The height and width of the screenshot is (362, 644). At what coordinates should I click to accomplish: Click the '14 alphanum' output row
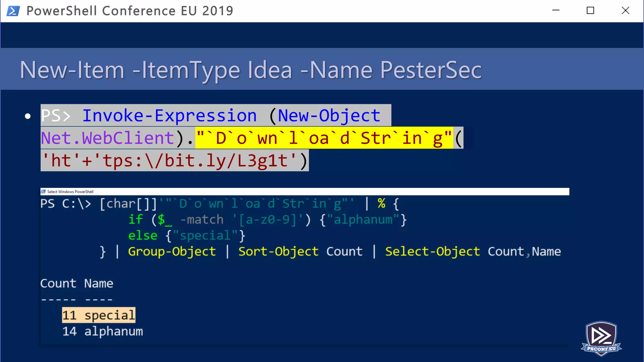(103, 332)
